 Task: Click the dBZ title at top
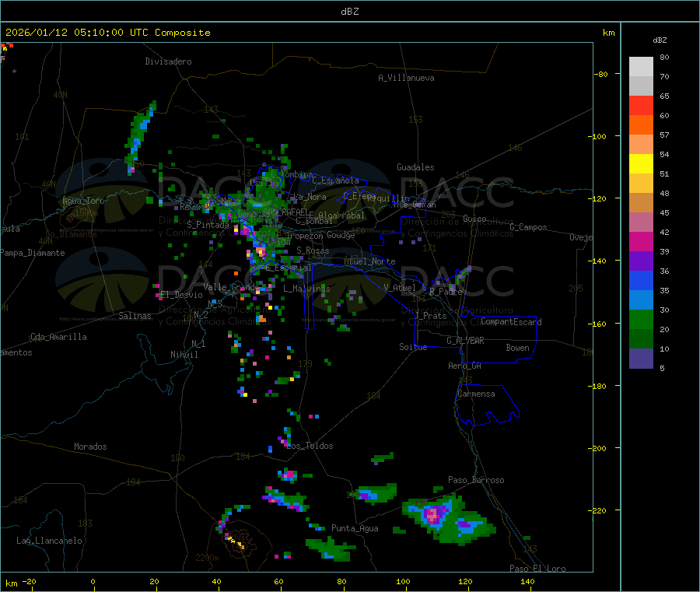tap(349, 12)
